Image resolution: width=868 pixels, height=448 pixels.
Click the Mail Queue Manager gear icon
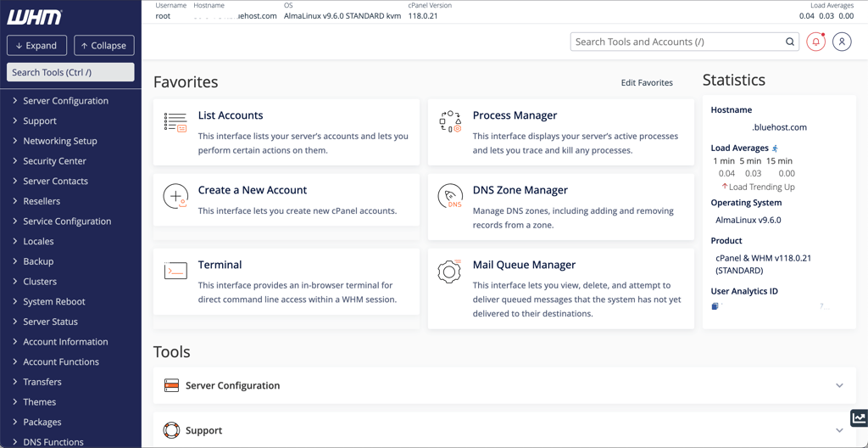[450, 272]
